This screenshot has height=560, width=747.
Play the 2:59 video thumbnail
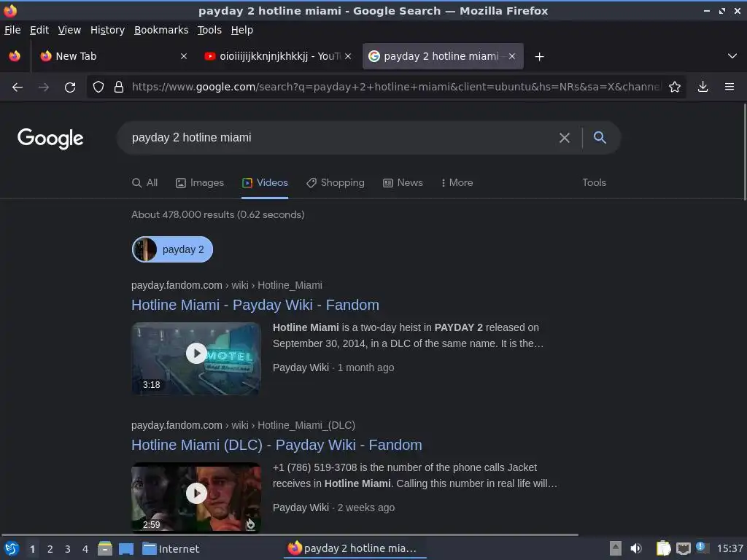[x=196, y=497]
